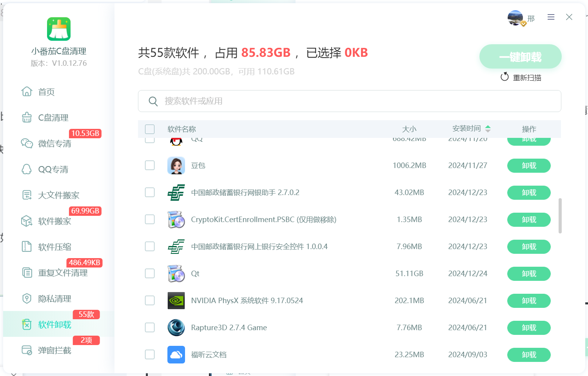
Task: Click 卸载 for NVIDIA PhysX
Action: click(x=529, y=301)
